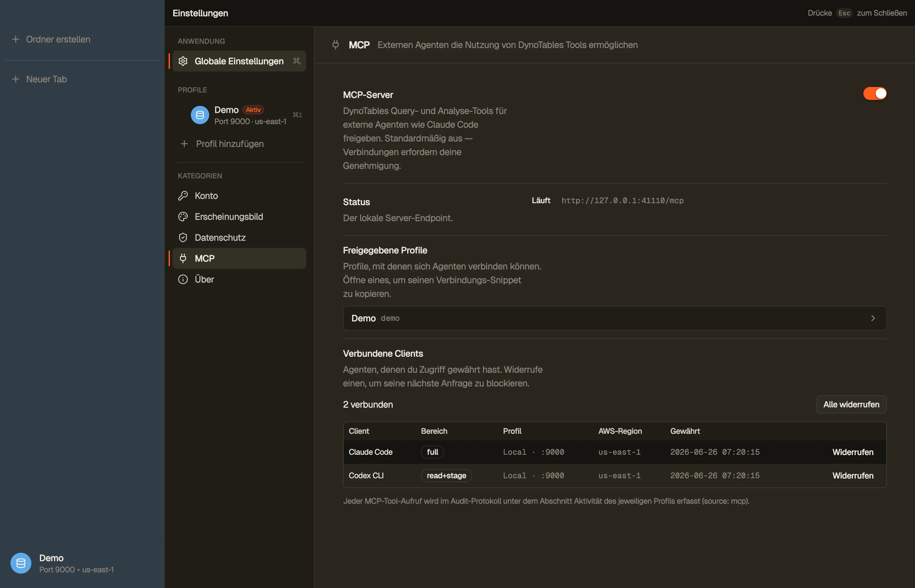Open the Über settings category

pos(239,280)
